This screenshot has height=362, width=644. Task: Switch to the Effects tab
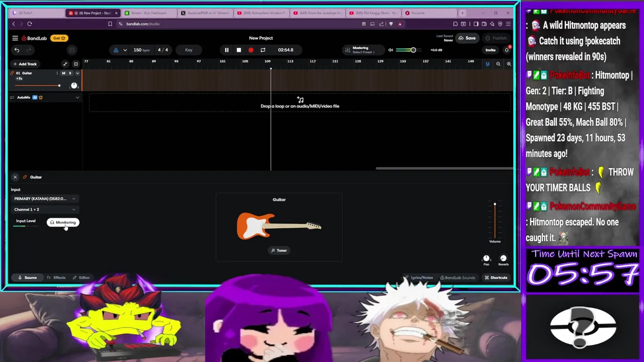point(56,278)
